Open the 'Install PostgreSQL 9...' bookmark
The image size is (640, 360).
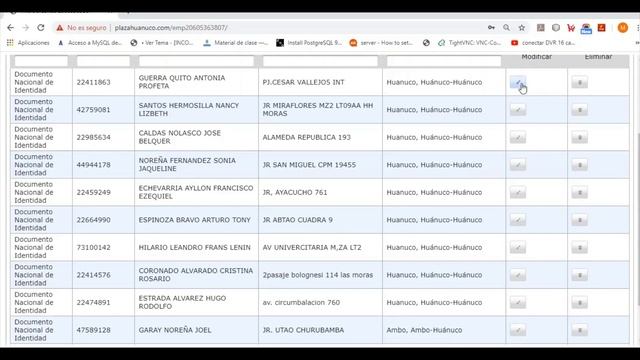[309, 43]
